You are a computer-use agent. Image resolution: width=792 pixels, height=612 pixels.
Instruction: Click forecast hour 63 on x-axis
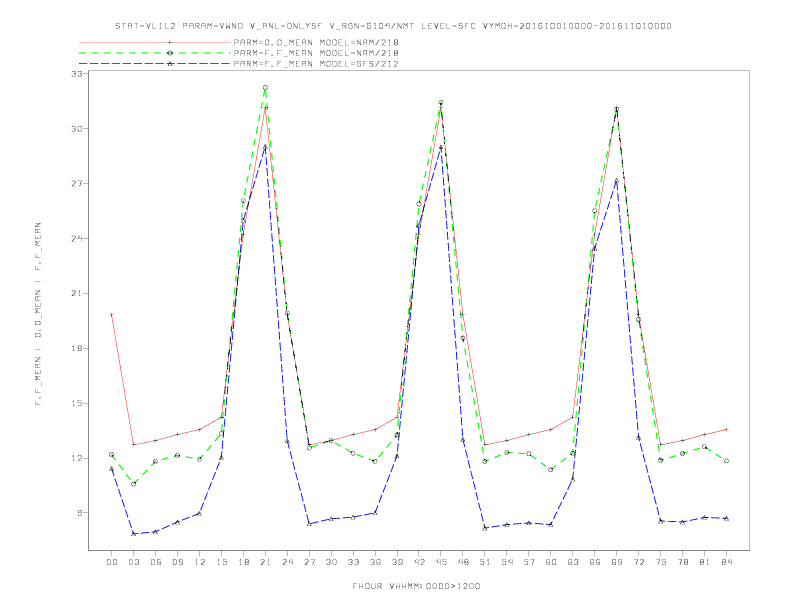(x=573, y=562)
